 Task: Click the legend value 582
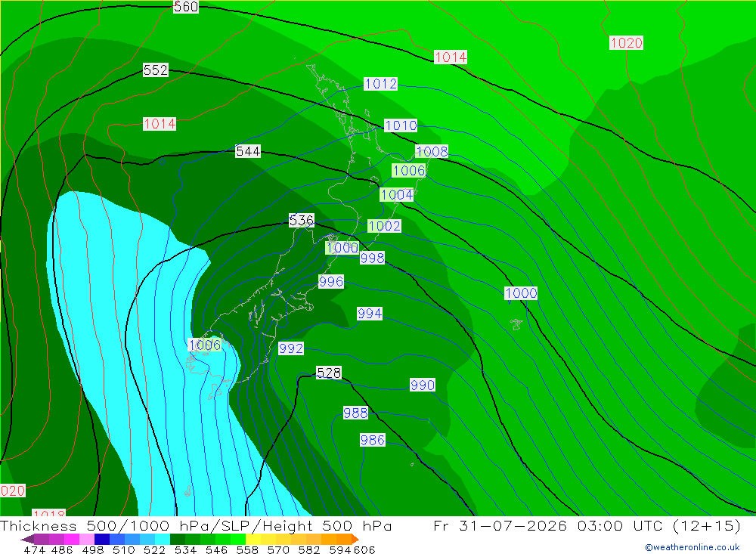pos(308,549)
